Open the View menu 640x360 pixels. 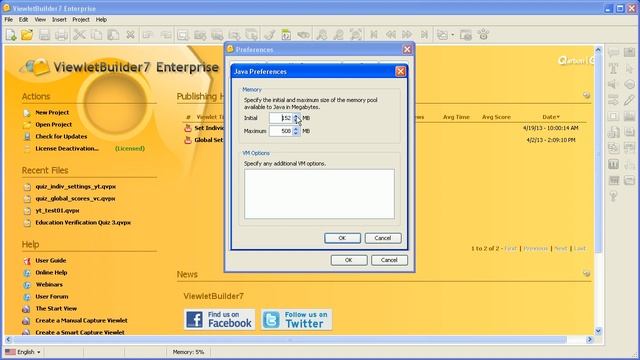click(40, 20)
